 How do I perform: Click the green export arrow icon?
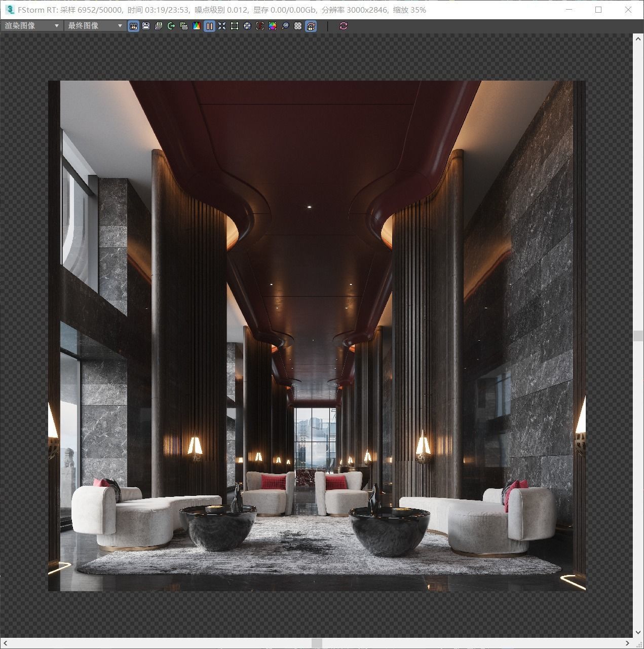pos(171,26)
